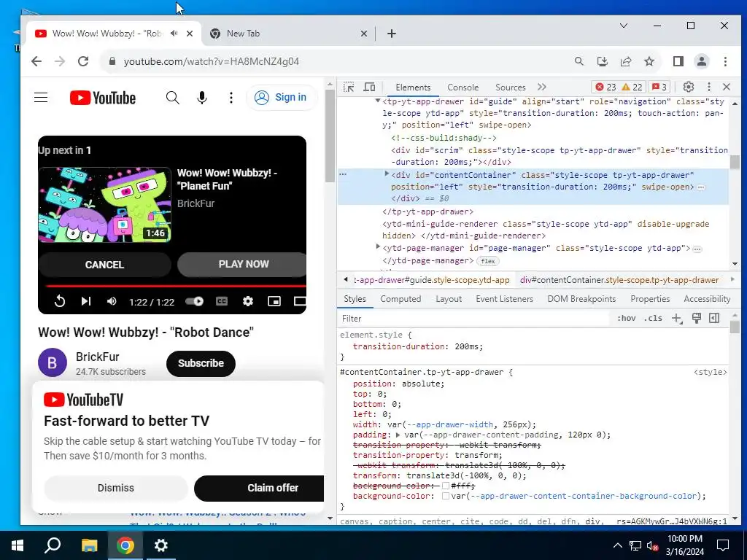The width and height of the screenshot is (747, 560).
Task: Click the 23 errors counter
Action: 605,87
